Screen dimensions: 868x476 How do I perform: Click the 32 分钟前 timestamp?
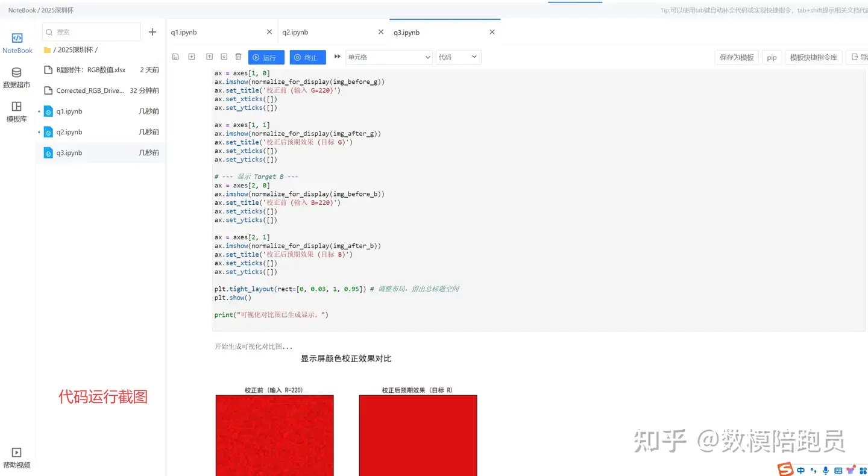[145, 90]
